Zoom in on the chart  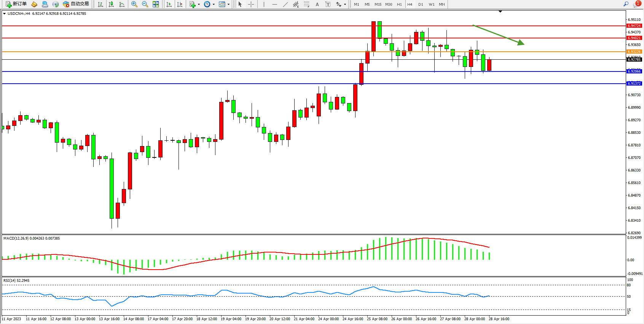click(134, 4)
